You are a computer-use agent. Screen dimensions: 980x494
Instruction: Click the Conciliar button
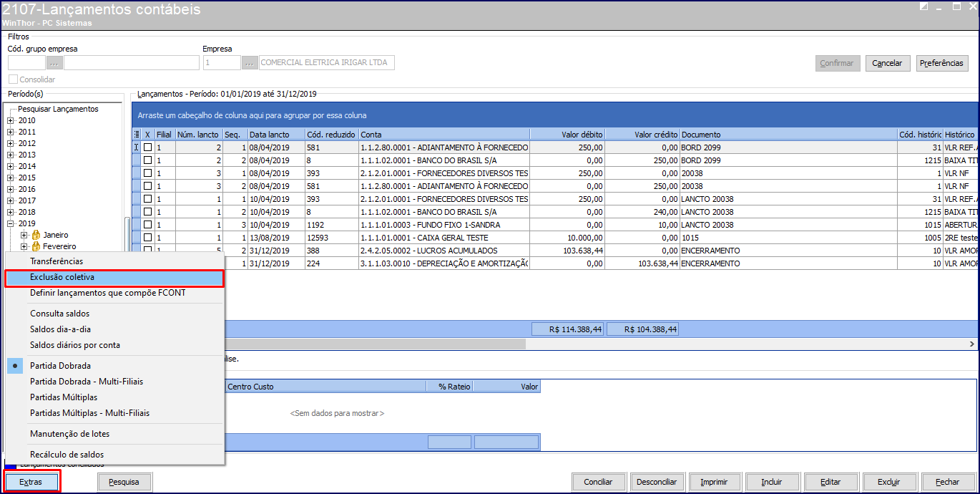click(x=599, y=482)
